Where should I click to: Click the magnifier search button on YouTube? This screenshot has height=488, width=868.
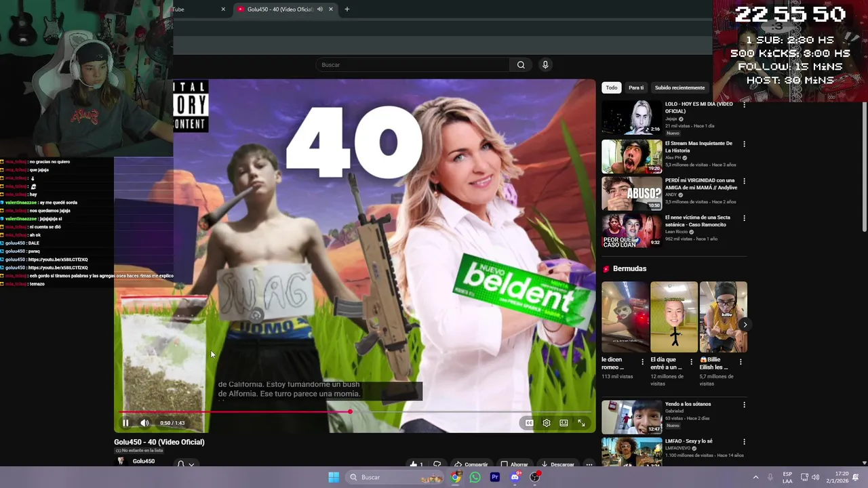pos(521,65)
